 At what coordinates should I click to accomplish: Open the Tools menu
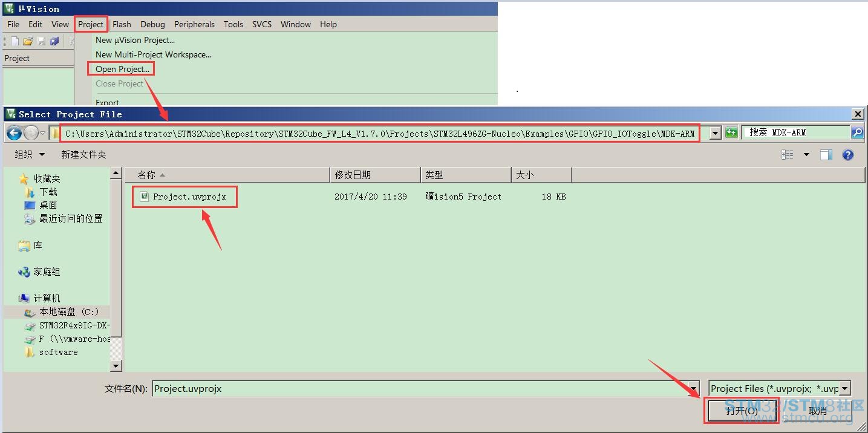233,24
